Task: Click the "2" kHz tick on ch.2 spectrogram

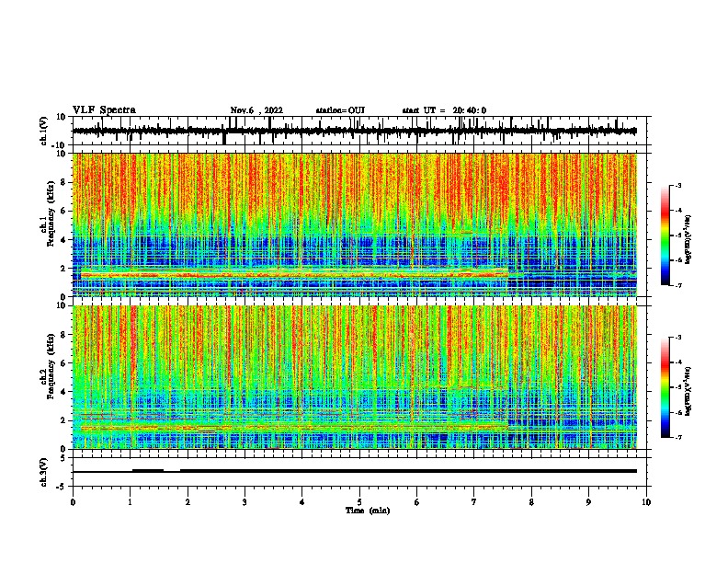Action: coord(64,420)
